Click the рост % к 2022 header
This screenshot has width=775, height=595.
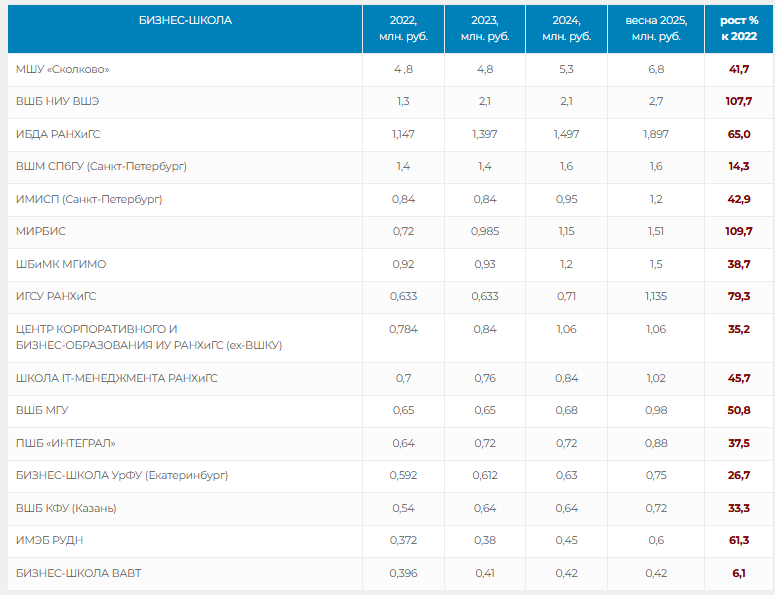[739, 28]
